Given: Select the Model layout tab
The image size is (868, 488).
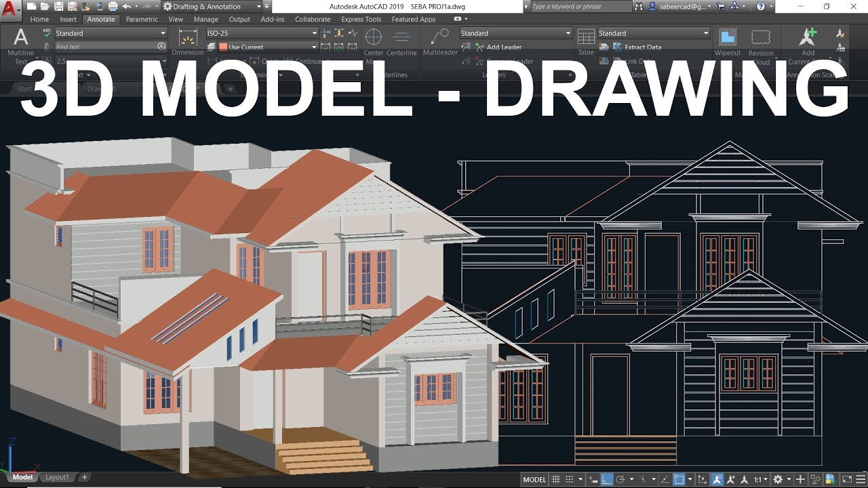Looking at the screenshot, I should 22,477.
